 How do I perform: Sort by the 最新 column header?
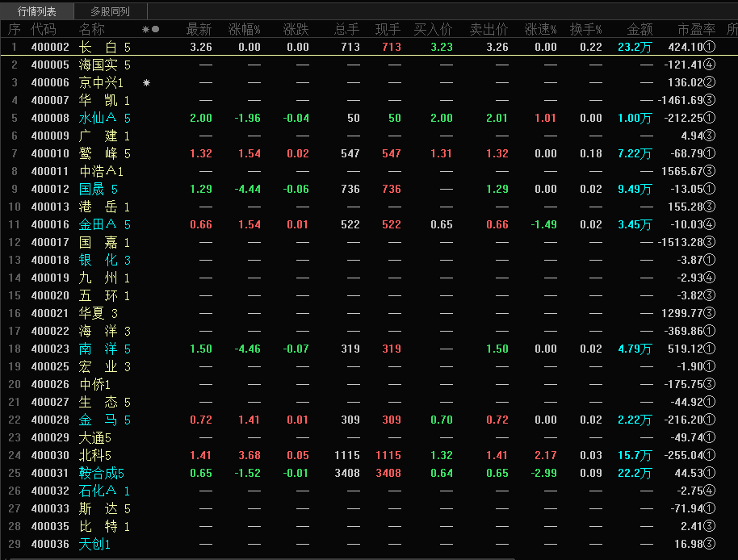coord(199,29)
